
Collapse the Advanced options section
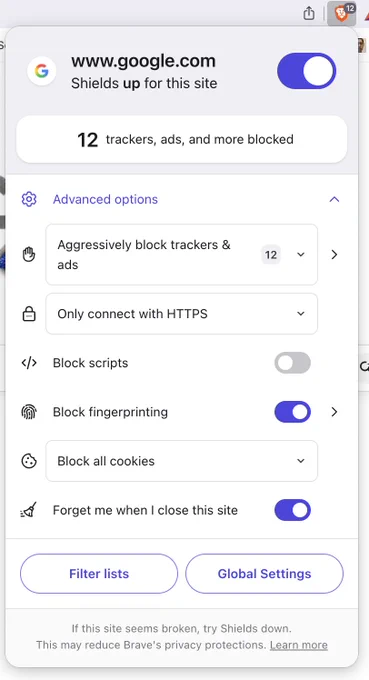[334, 199]
